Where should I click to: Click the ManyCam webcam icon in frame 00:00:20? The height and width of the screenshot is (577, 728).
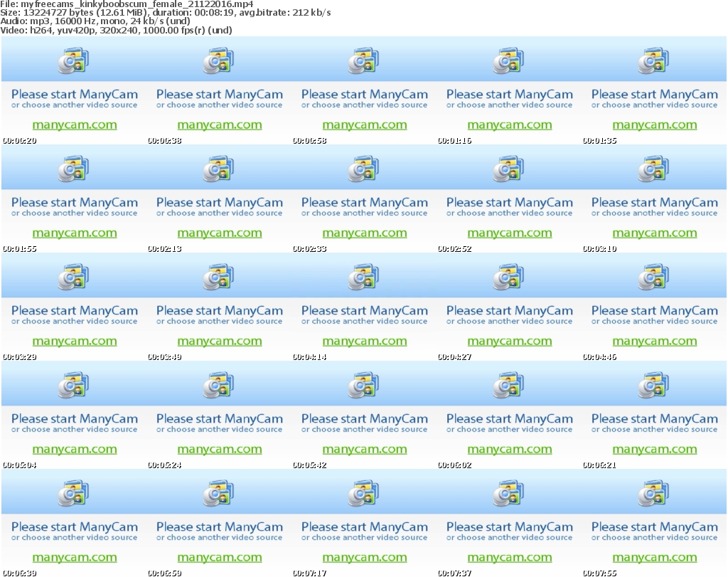[x=73, y=60]
